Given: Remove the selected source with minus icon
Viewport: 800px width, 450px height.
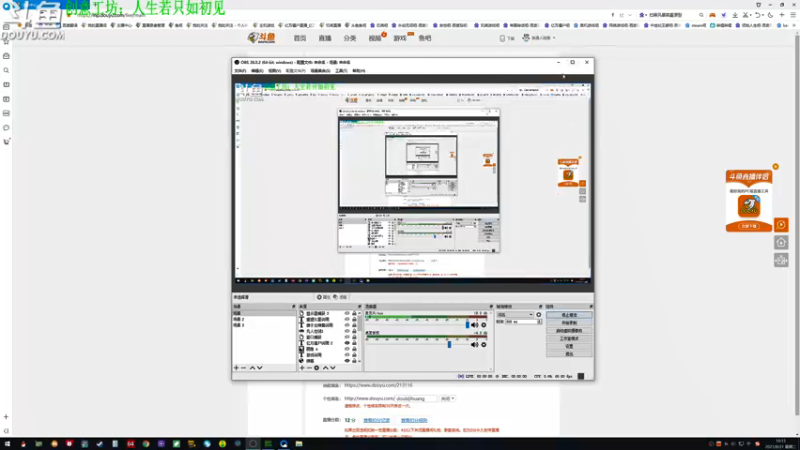Looking at the screenshot, I should (x=309, y=368).
